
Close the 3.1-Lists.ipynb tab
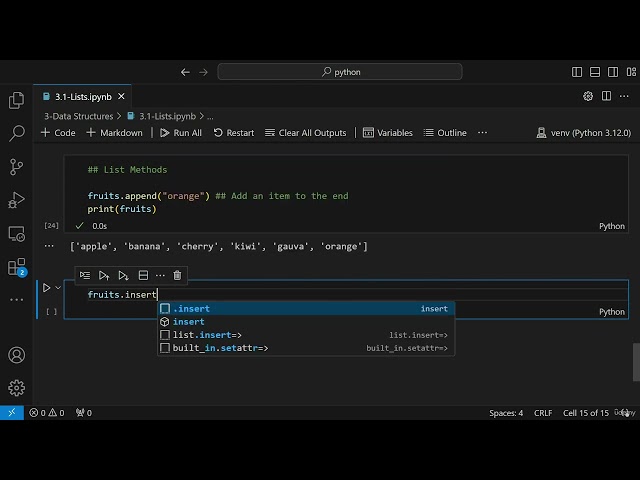pos(121,97)
